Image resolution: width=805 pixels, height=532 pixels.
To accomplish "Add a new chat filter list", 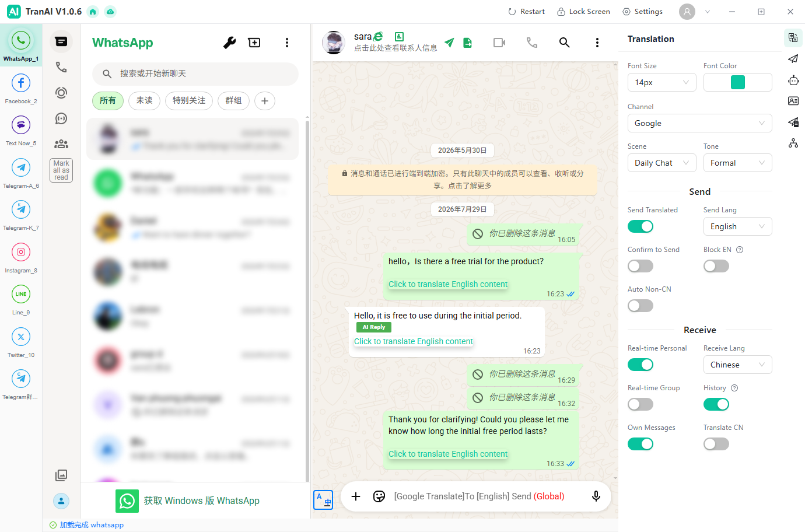I will click(265, 101).
